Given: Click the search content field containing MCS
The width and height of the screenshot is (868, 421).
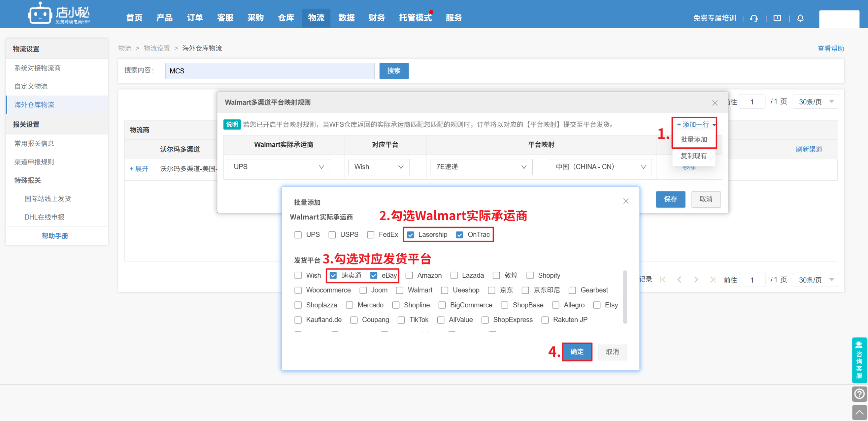Looking at the screenshot, I should tap(270, 71).
